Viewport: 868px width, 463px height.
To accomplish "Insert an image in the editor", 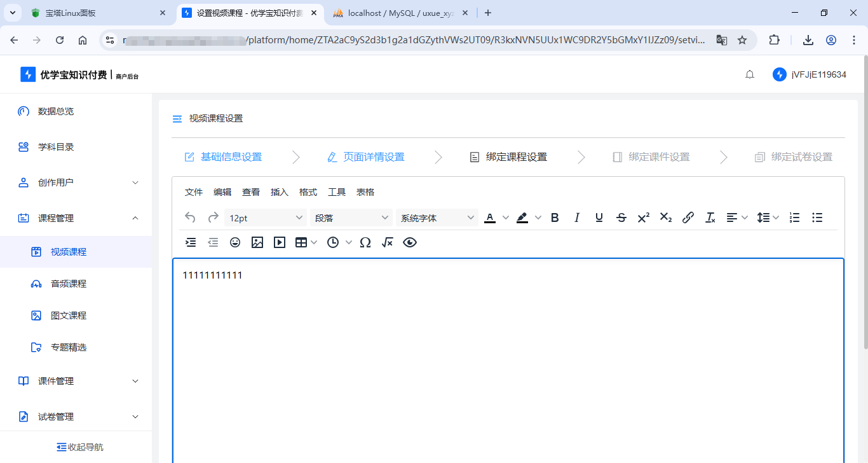I will tap(257, 242).
